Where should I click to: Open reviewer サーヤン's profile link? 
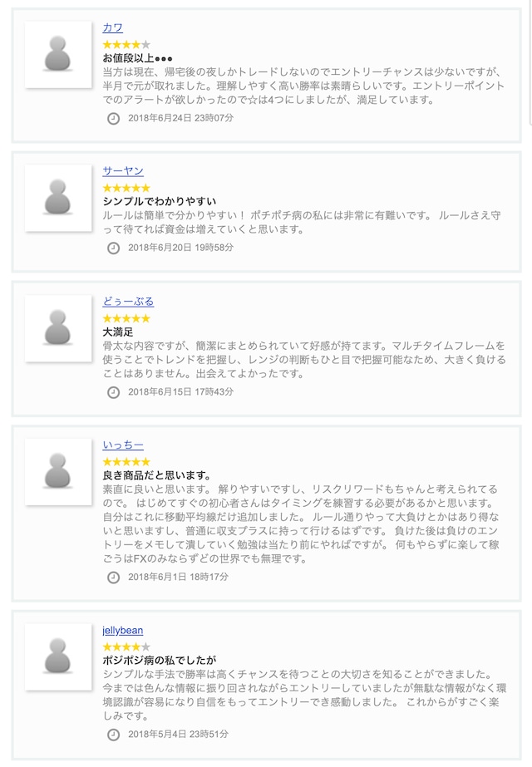(123, 171)
